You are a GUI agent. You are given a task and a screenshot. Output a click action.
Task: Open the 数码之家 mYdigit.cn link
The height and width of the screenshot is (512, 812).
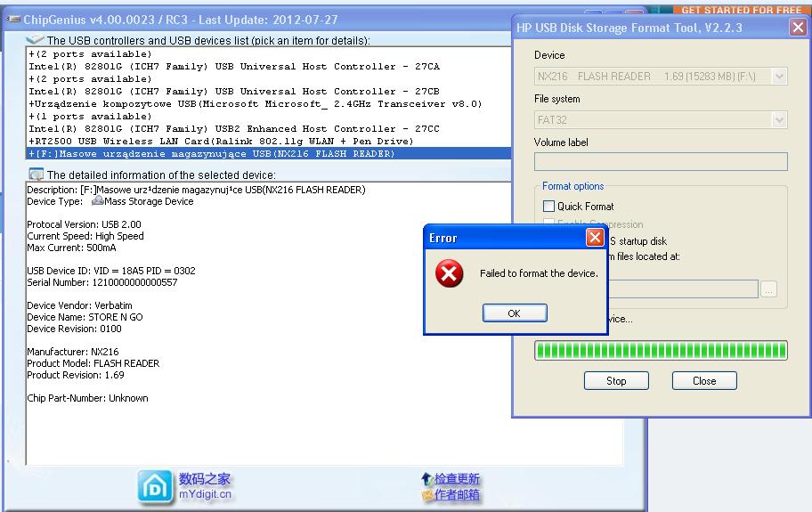click(205, 486)
